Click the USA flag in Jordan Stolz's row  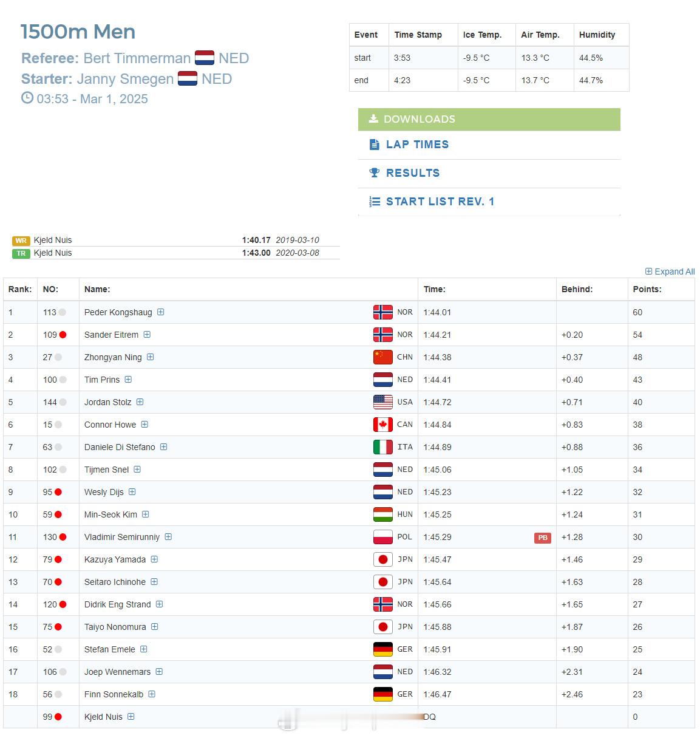(383, 402)
